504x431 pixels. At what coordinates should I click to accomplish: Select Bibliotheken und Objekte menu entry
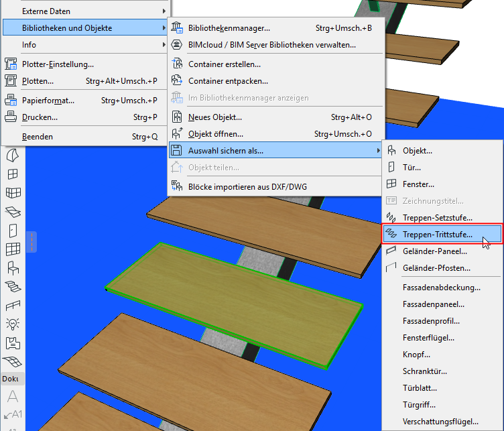click(84, 28)
